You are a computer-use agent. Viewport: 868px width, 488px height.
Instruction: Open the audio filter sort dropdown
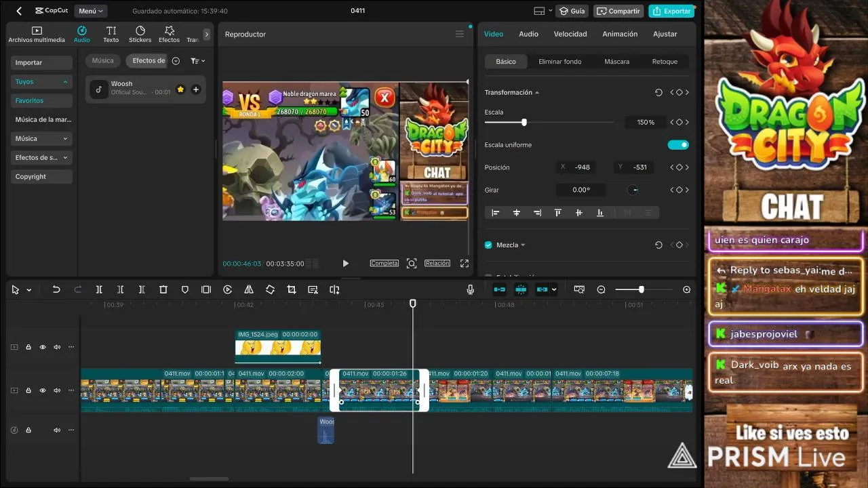[x=197, y=61]
